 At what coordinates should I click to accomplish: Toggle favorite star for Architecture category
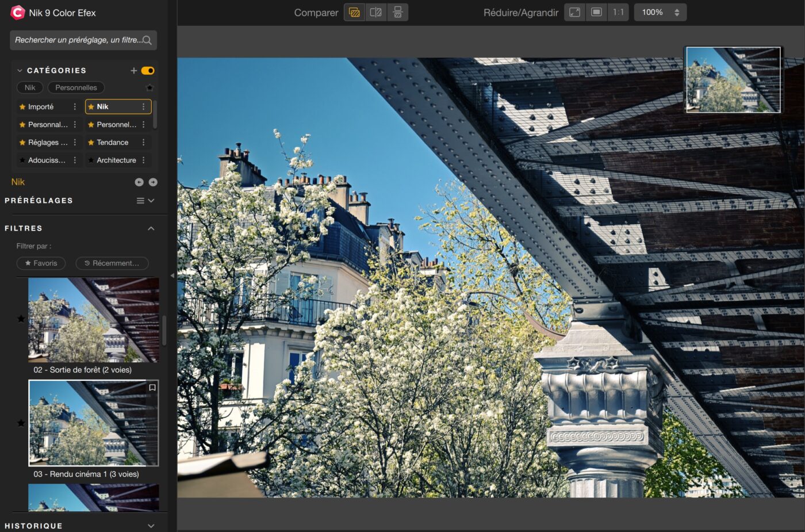coord(91,160)
